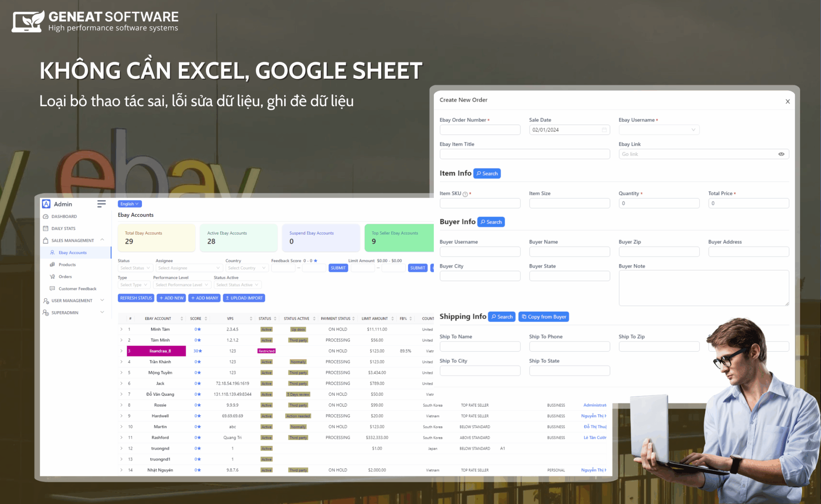Sort by the FB% column arrows
This screenshot has height=504, width=821.
coord(410,319)
